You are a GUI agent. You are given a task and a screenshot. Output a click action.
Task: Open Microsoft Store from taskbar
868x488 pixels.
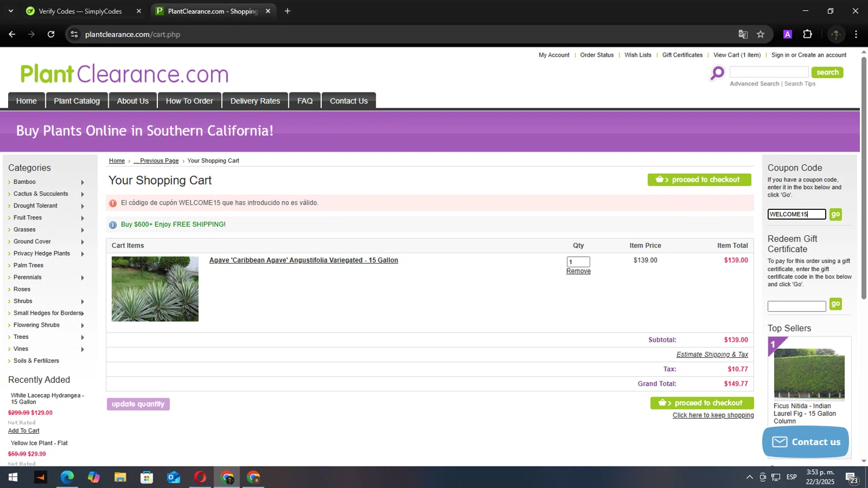pyautogui.click(x=147, y=478)
